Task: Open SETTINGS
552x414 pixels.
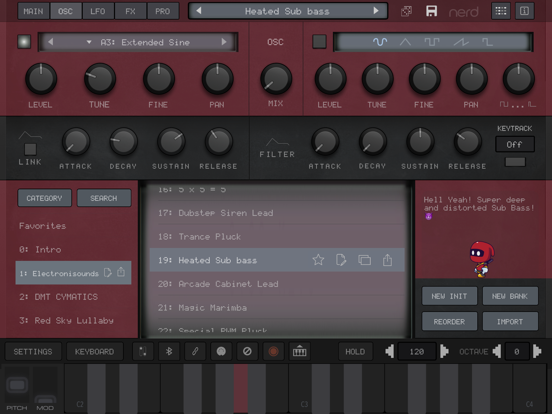Action: coord(33,351)
